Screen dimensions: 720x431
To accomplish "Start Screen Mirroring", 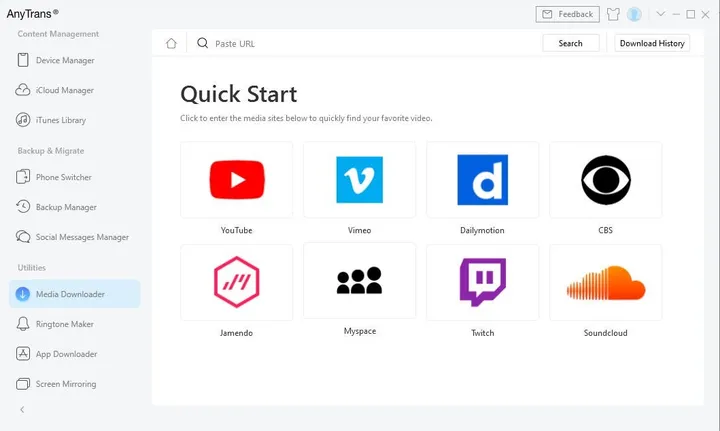I will point(74,384).
